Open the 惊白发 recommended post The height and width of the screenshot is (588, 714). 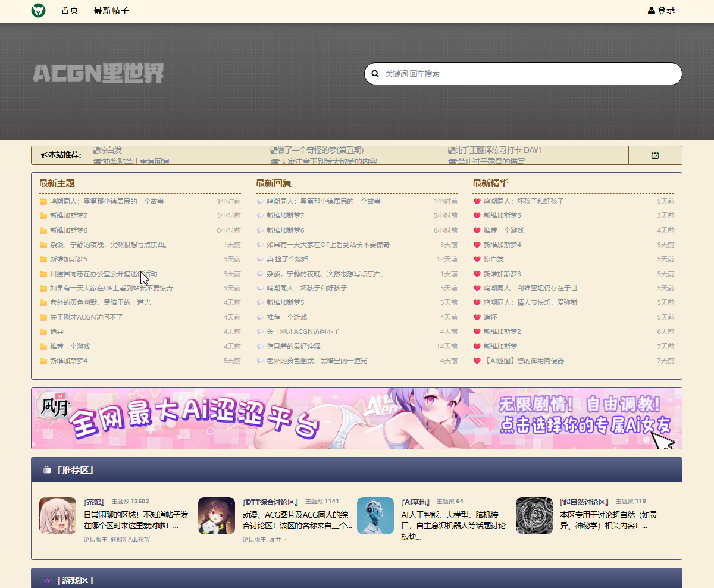pyautogui.click(x=109, y=150)
